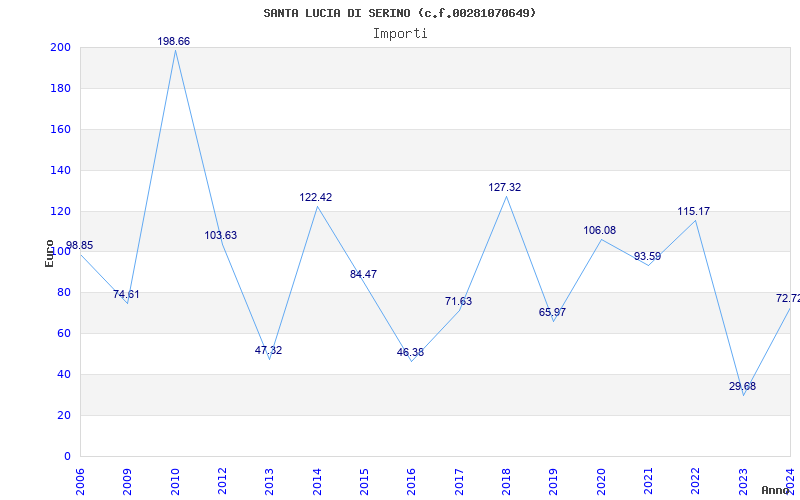800x500 pixels.
Task: Click the 60 y-axis tick label
Action: tap(64, 334)
